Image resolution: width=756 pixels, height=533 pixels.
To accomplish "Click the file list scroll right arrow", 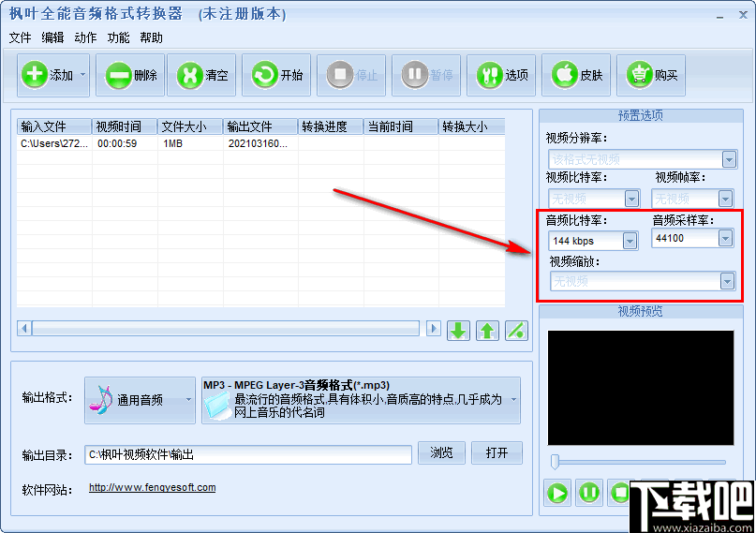I will (433, 329).
